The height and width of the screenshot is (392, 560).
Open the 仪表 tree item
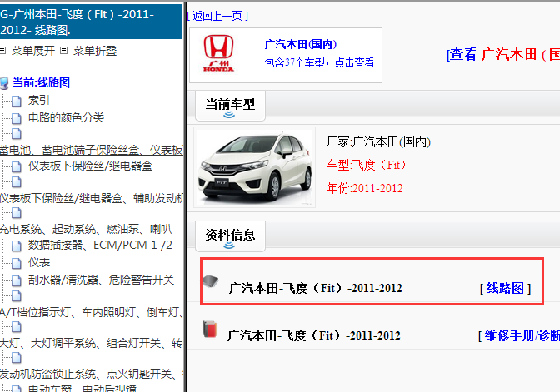point(39,262)
